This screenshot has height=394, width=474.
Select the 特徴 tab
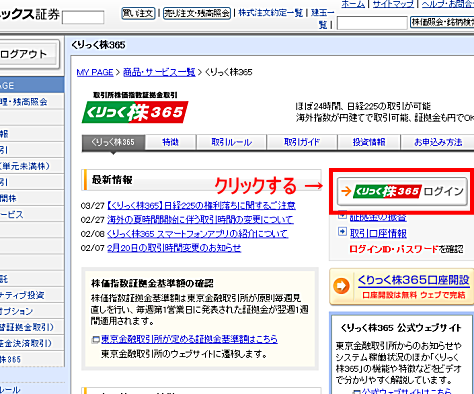pyautogui.click(x=171, y=142)
